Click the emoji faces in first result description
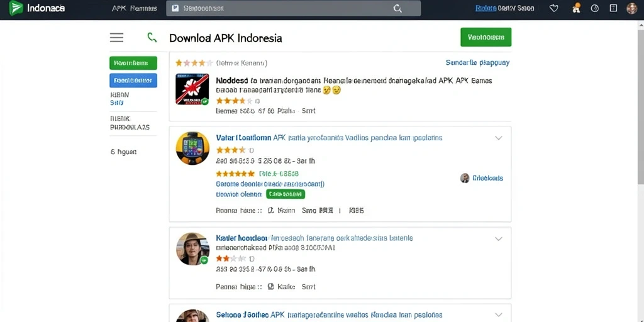This screenshot has height=322, width=644. point(332,90)
